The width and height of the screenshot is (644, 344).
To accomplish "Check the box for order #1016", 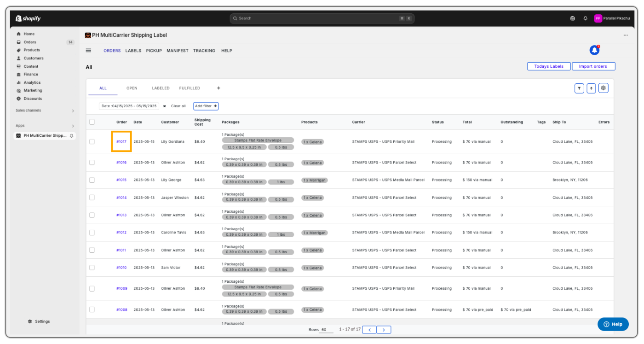I will click(x=92, y=163).
